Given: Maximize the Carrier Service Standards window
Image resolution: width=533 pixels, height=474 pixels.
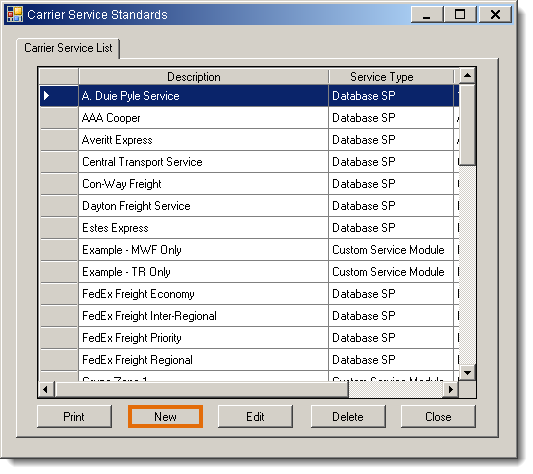Looking at the screenshot, I should (x=460, y=15).
